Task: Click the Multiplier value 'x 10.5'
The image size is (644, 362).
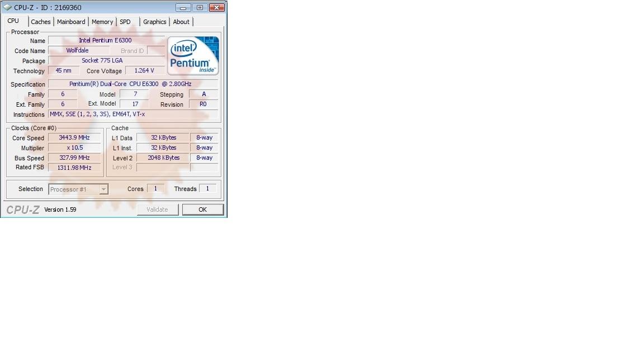Action: click(x=74, y=147)
